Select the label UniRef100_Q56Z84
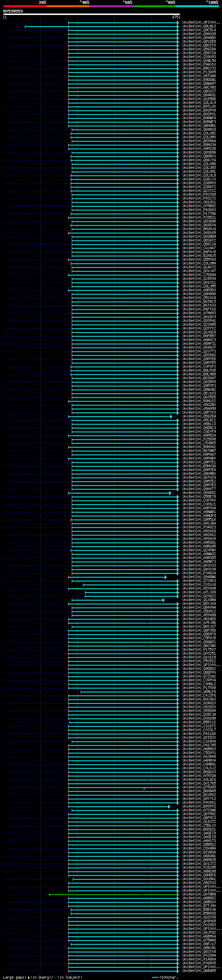This screenshot has height=980, width=222. [199, 49]
